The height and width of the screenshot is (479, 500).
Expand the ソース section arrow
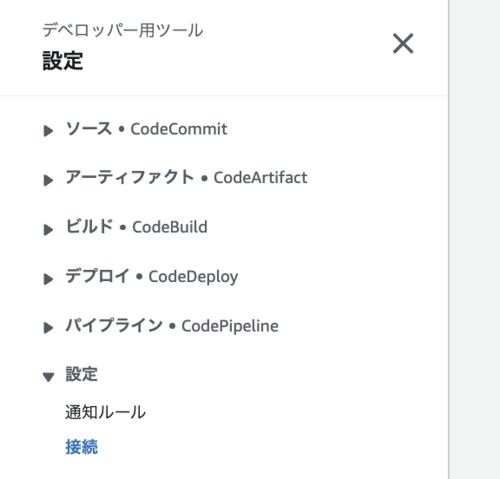click(48, 131)
